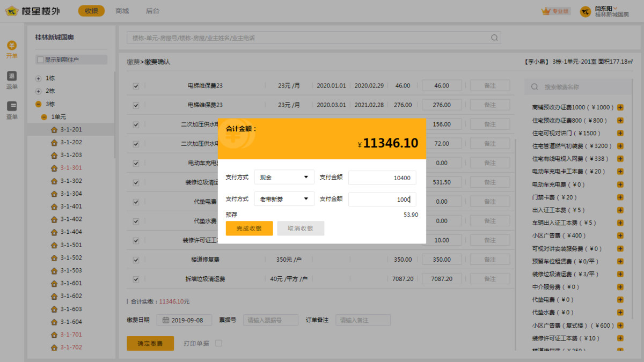Expand the 1栋 building tree node
This screenshot has height=362, width=644.
[x=38, y=78]
